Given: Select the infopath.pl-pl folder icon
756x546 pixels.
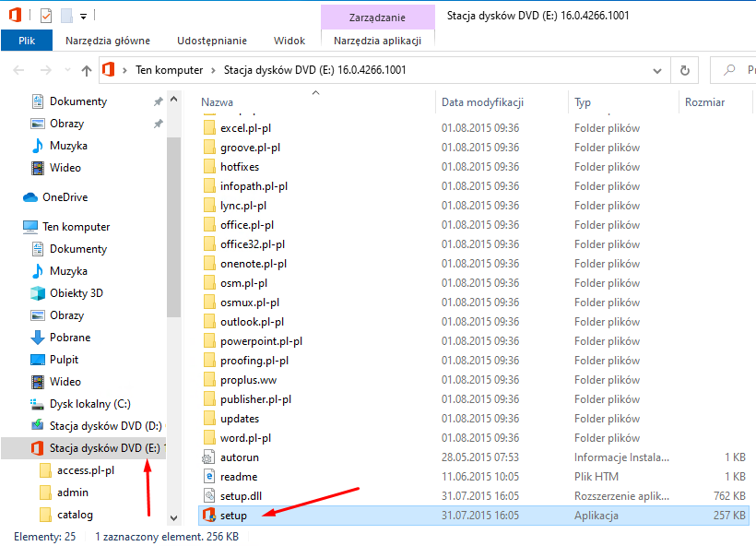Looking at the screenshot, I should pyautogui.click(x=209, y=186).
